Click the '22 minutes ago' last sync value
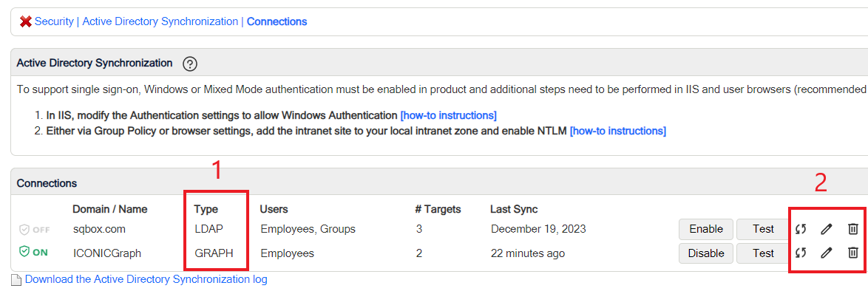The height and width of the screenshot is (294, 868). point(528,253)
